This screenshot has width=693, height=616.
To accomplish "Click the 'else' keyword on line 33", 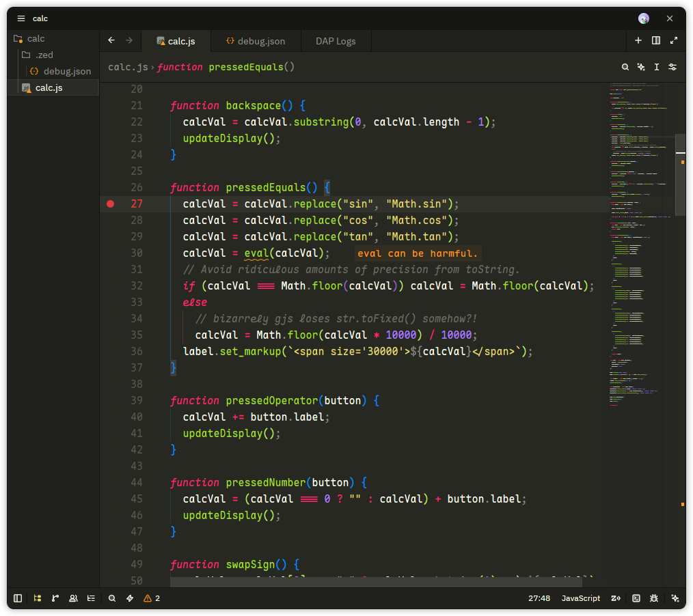I will point(195,302).
